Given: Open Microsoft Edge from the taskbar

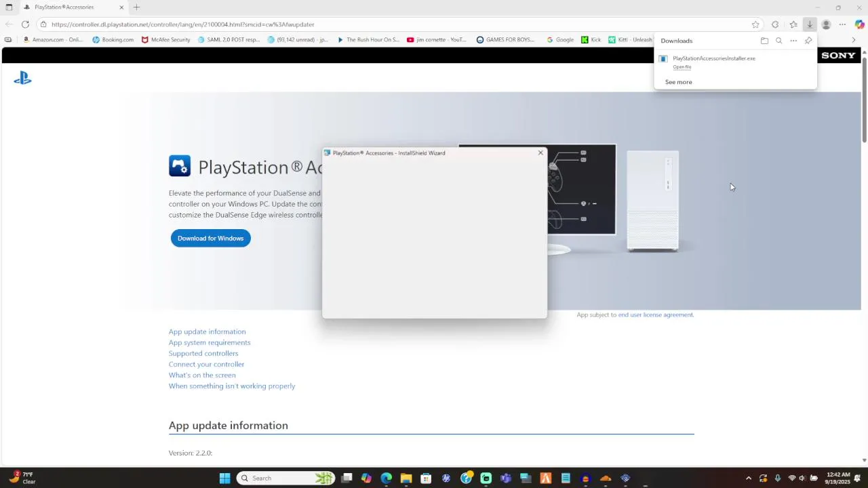Looking at the screenshot, I should pos(387,479).
